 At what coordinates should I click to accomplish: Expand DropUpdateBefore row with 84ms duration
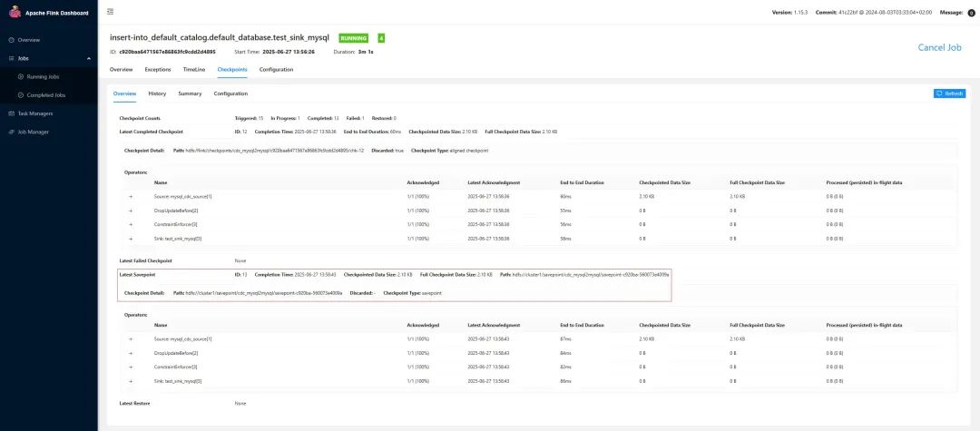pyautogui.click(x=131, y=353)
